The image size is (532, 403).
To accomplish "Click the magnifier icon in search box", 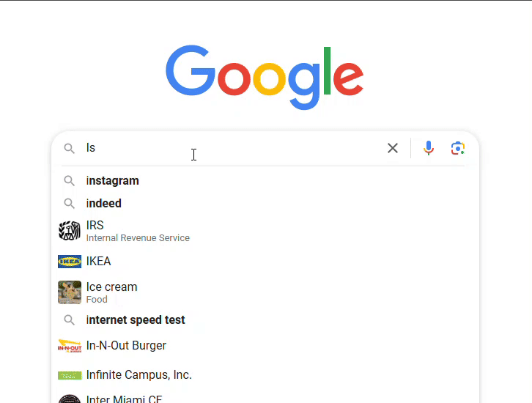I will 69,148.
